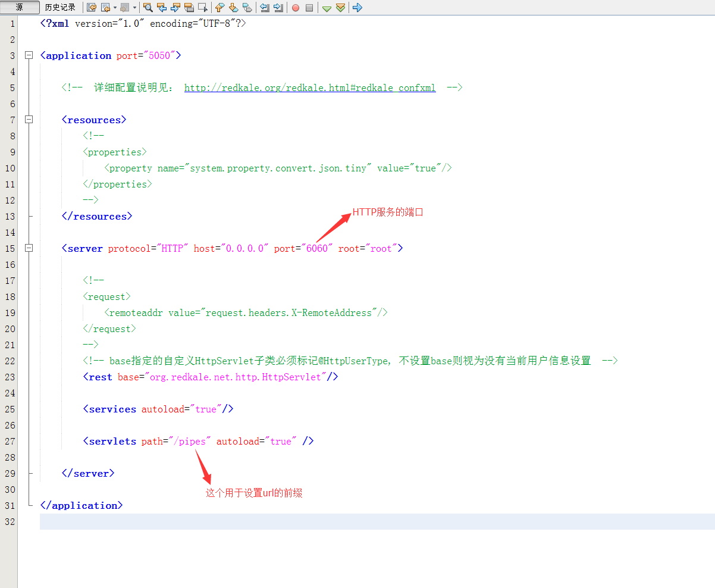715x588 pixels.
Task: Open the Back navigation dropdown arrow
Action: point(115,8)
